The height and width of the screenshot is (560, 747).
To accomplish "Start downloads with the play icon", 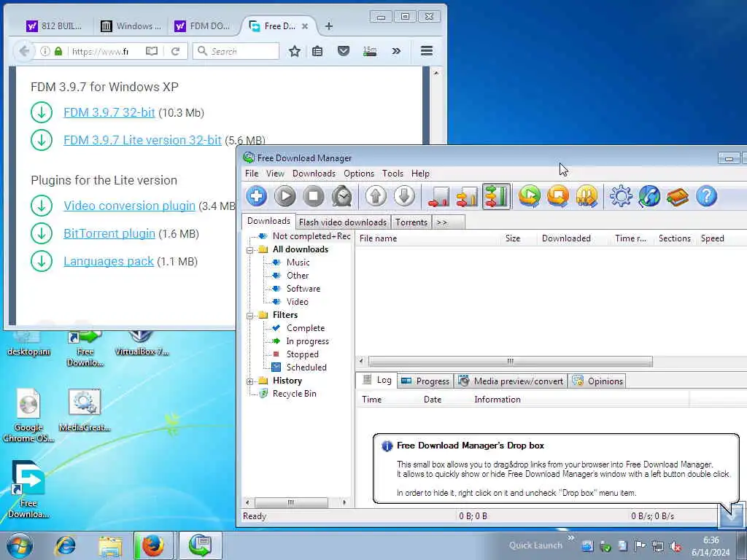I will pyautogui.click(x=285, y=196).
